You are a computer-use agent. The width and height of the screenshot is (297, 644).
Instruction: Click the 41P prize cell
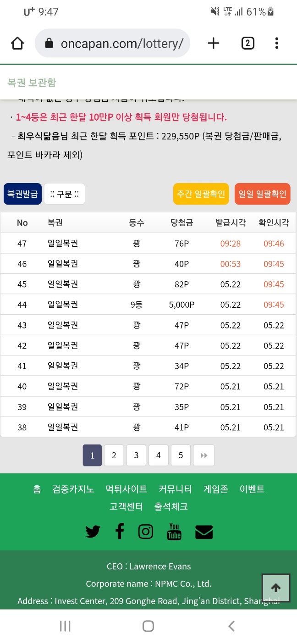pyautogui.click(x=182, y=427)
